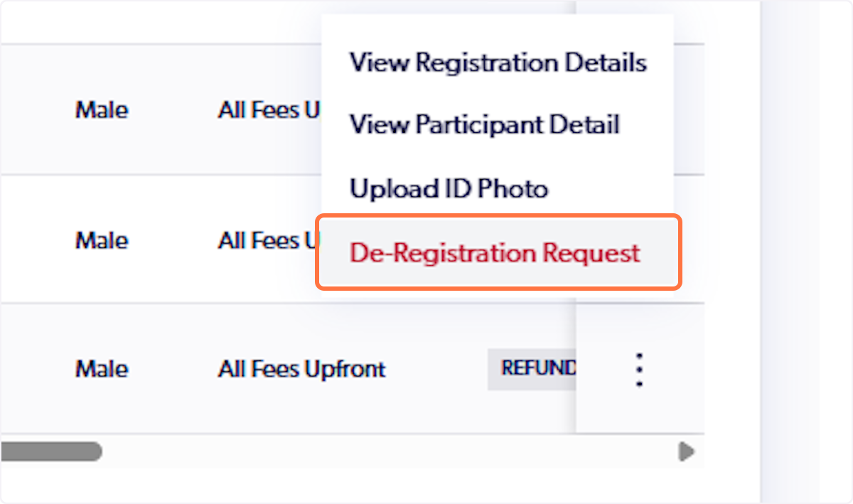The height and width of the screenshot is (504, 853).
Task: Choose Upload ID Photo from context menu
Action: pyautogui.click(x=449, y=188)
